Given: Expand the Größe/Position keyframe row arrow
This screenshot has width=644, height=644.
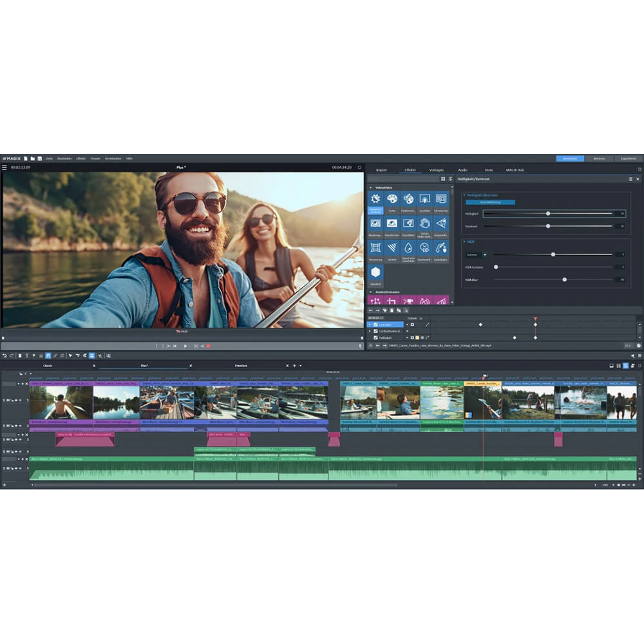Looking at the screenshot, I should [370, 331].
